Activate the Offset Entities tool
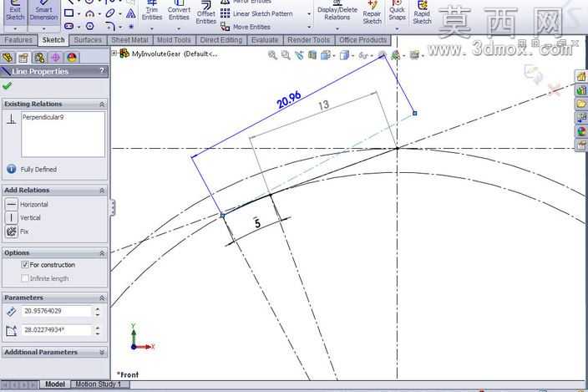 (205, 13)
